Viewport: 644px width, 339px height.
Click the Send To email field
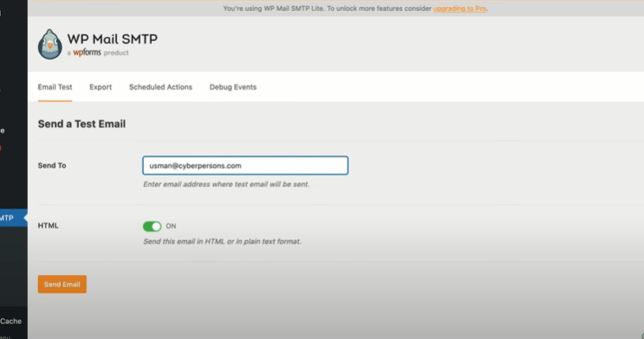click(x=245, y=166)
